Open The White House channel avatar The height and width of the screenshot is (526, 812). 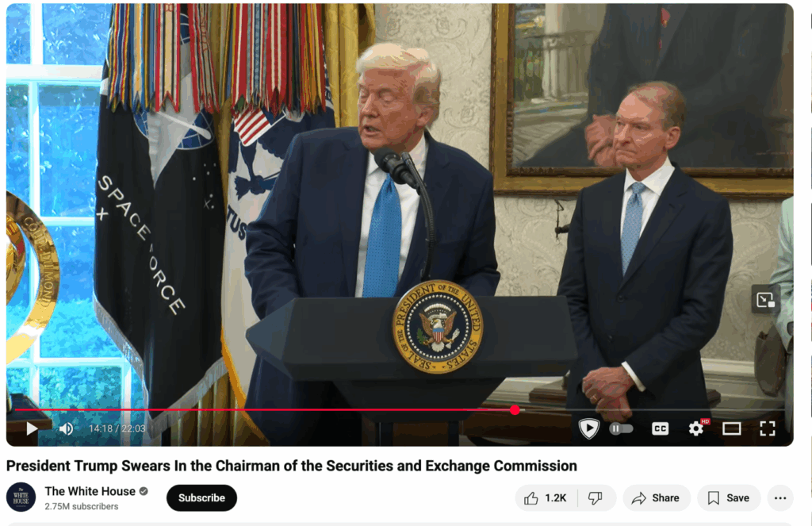point(21,497)
